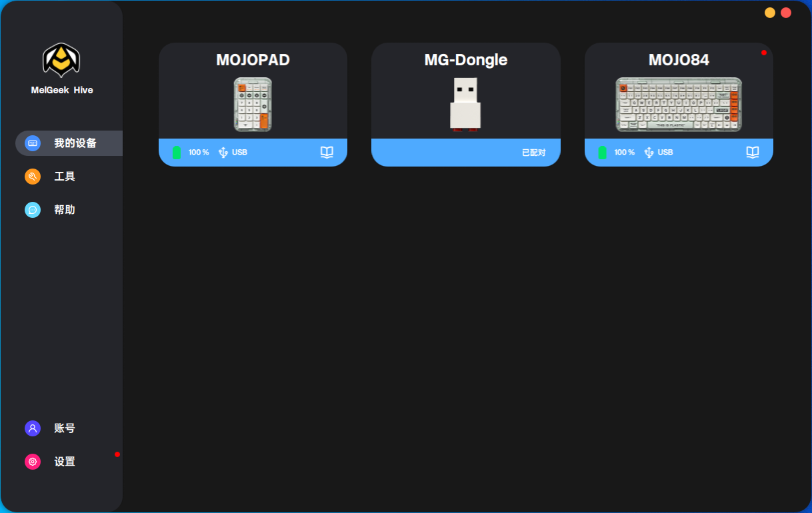Click the pink gear icon beside 设置
Viewport: 812px width, 513px height.
coord(33,462)
